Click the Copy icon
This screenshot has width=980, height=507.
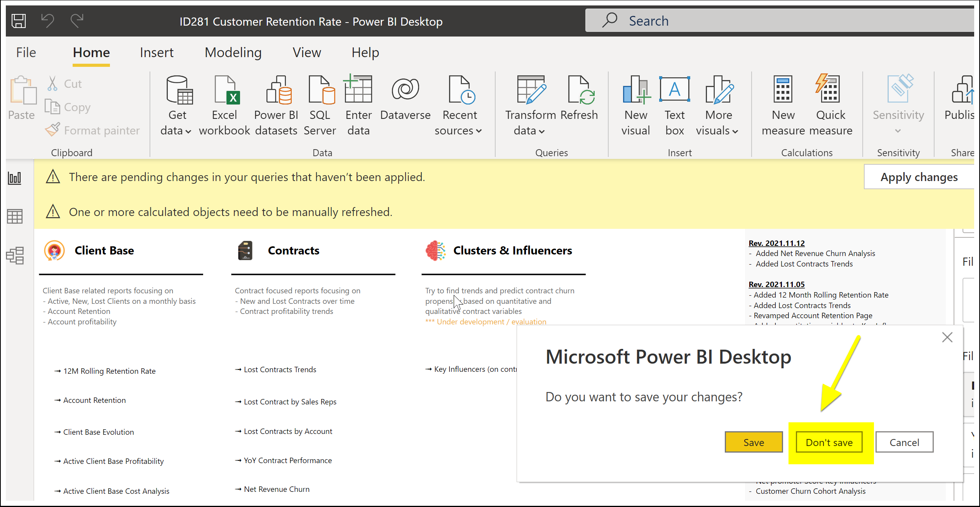click(x=52, y=106)
